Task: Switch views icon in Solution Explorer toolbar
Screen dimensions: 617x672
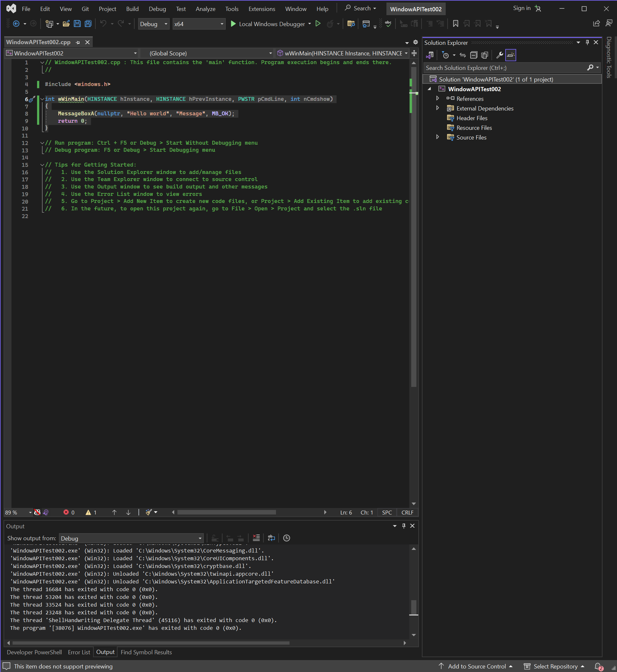Action: click(x=430, y=55)
